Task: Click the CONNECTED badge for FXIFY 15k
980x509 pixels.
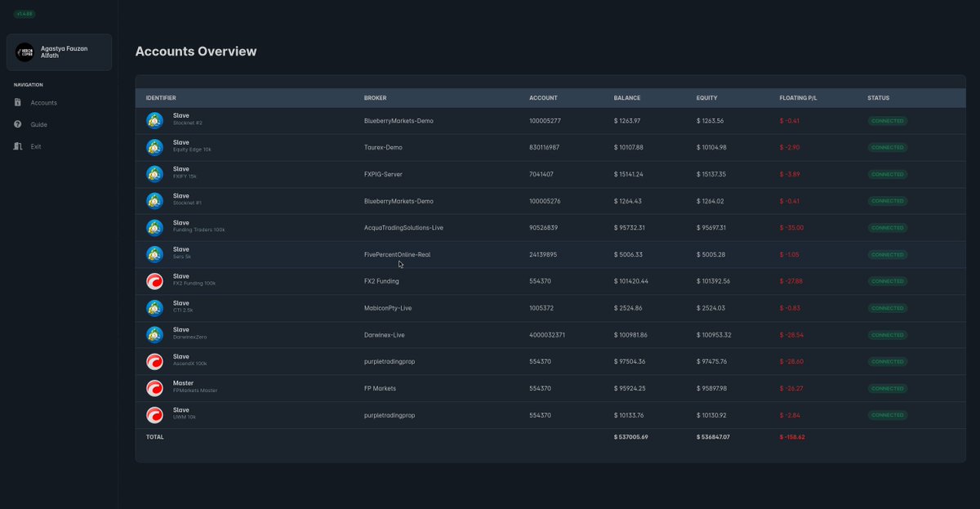Action: [x=887, y=174]
